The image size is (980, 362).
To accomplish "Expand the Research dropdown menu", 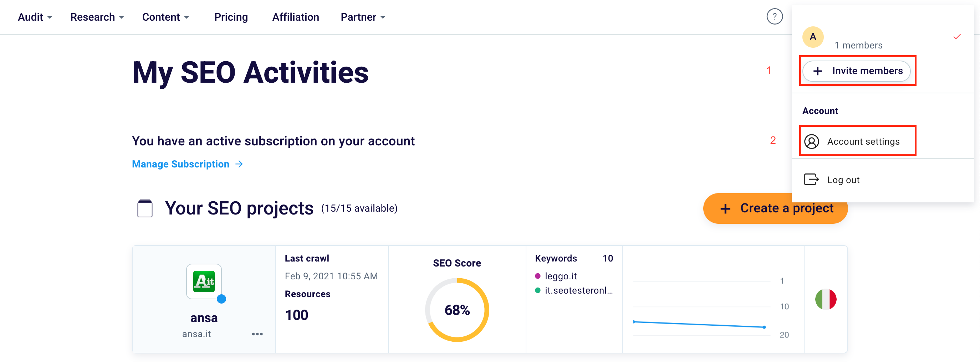I will (x=97, y=17).
